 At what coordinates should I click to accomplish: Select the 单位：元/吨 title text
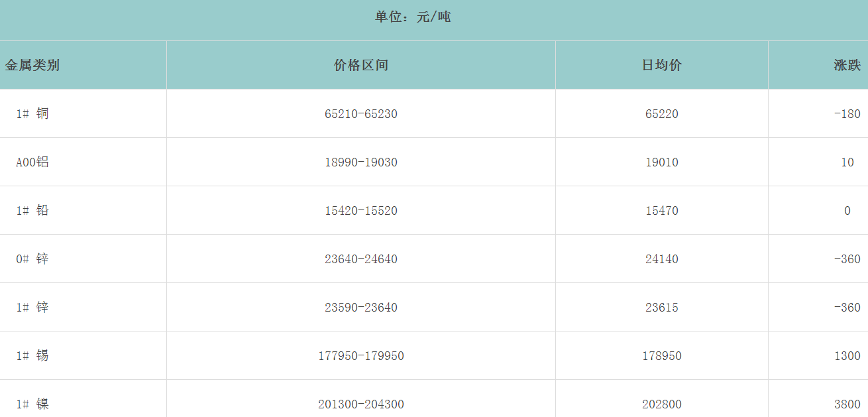pyautogui.click(x=413, y=17)
